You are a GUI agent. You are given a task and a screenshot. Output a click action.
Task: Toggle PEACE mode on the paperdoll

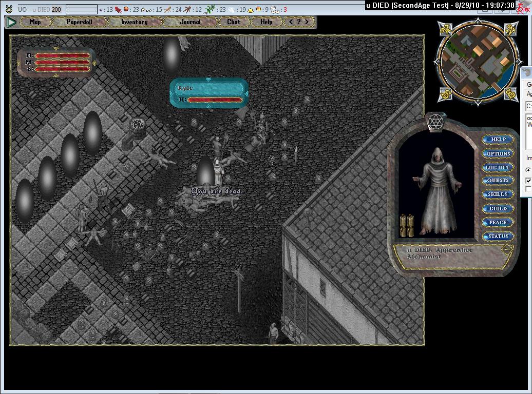click(497, 223)
